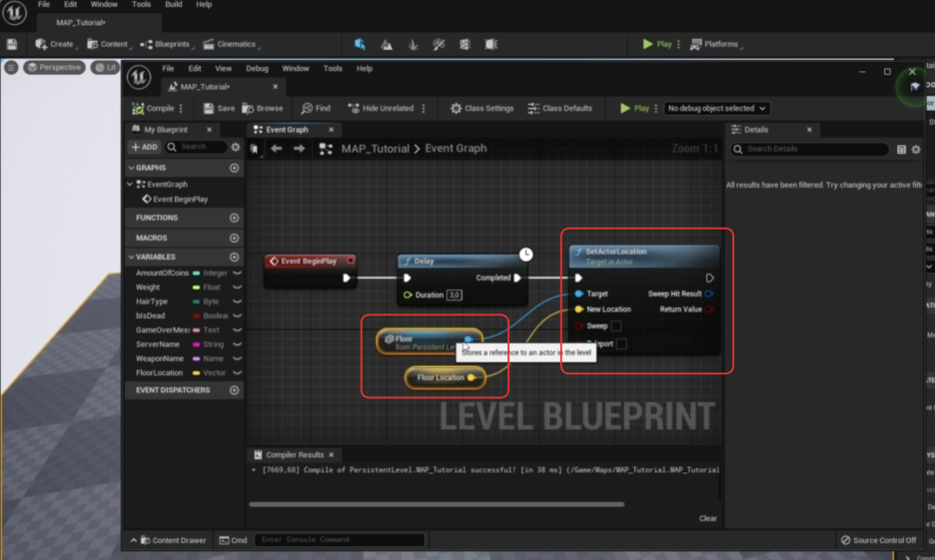Viewport: 935px width, 560px height.
Task: Click Play in Blueprint editor toolbar
Action: point(634,109)
